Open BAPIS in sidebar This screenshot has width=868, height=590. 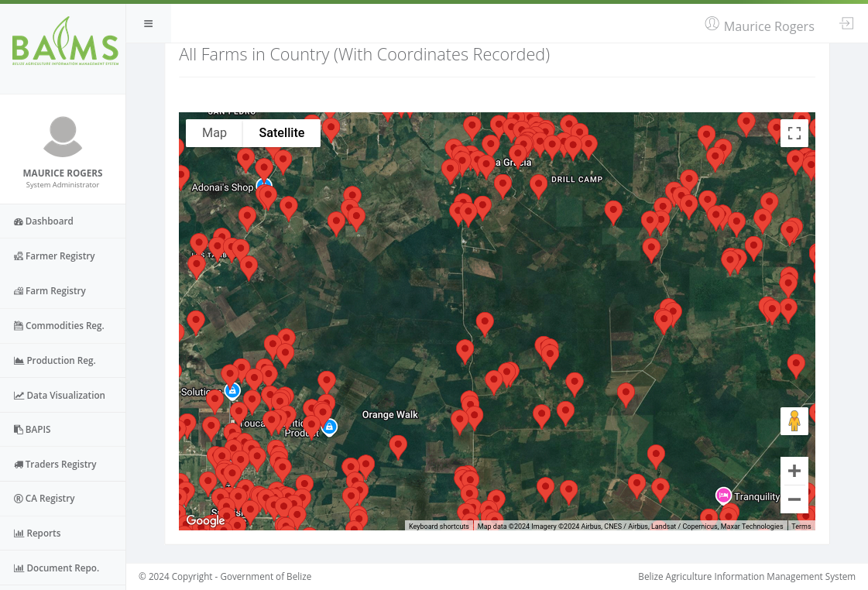coord(63,429)
